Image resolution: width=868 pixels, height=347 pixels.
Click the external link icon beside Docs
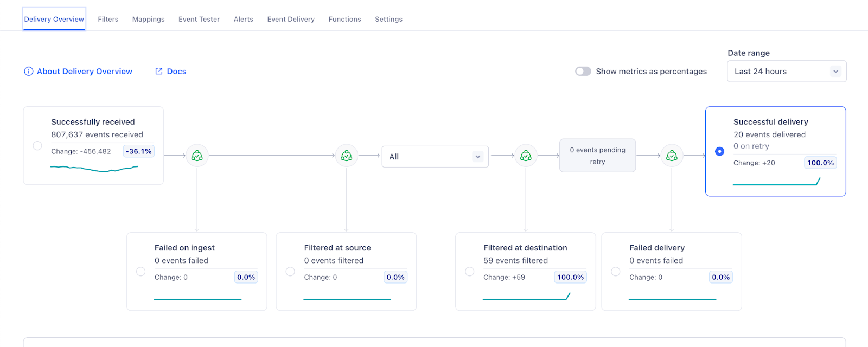tap(159, 72)
